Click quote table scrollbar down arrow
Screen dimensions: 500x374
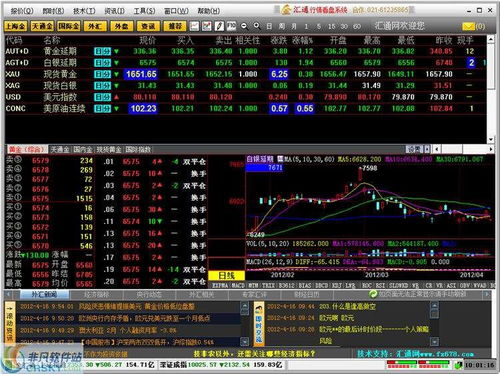490,139
